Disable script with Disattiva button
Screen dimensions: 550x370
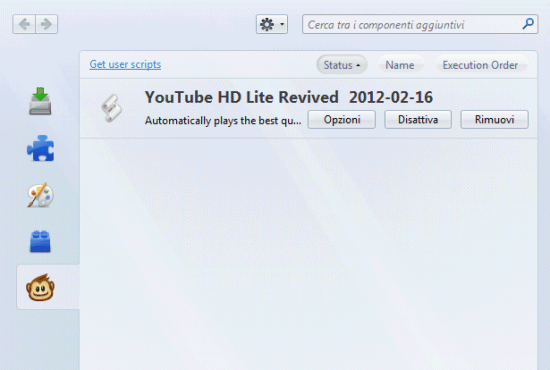[418, 120]
